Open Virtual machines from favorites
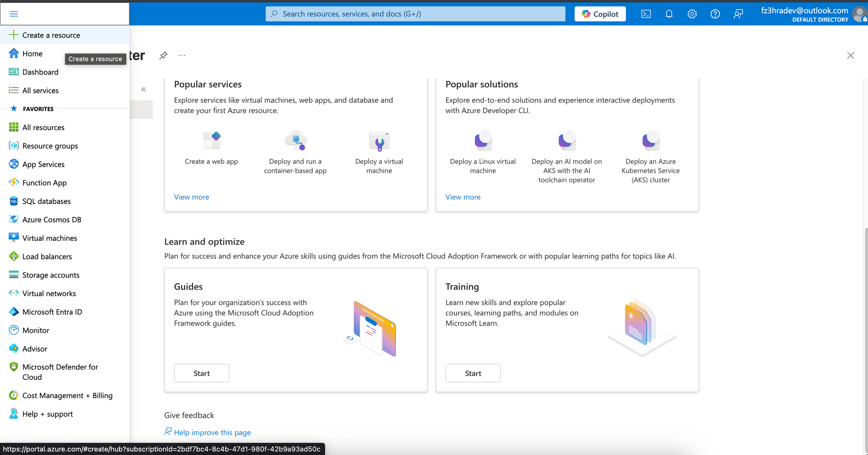The image size is (868, 455). tap(65, 238)
